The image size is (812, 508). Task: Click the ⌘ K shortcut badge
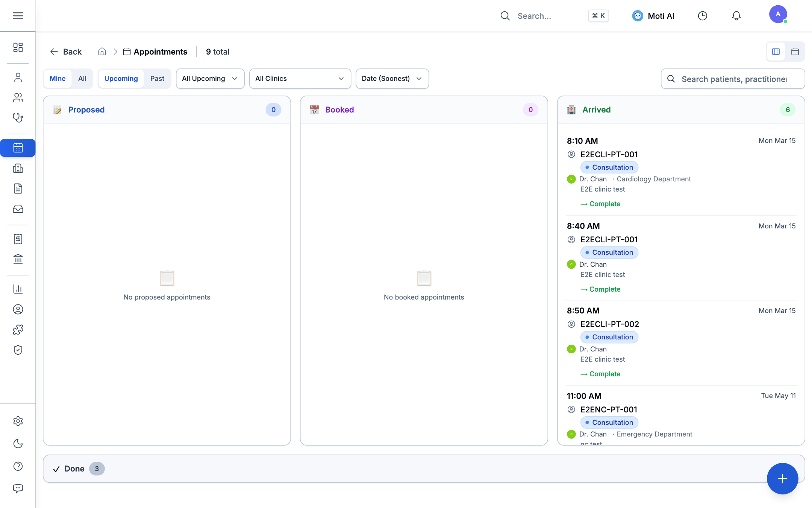point(598,16)
